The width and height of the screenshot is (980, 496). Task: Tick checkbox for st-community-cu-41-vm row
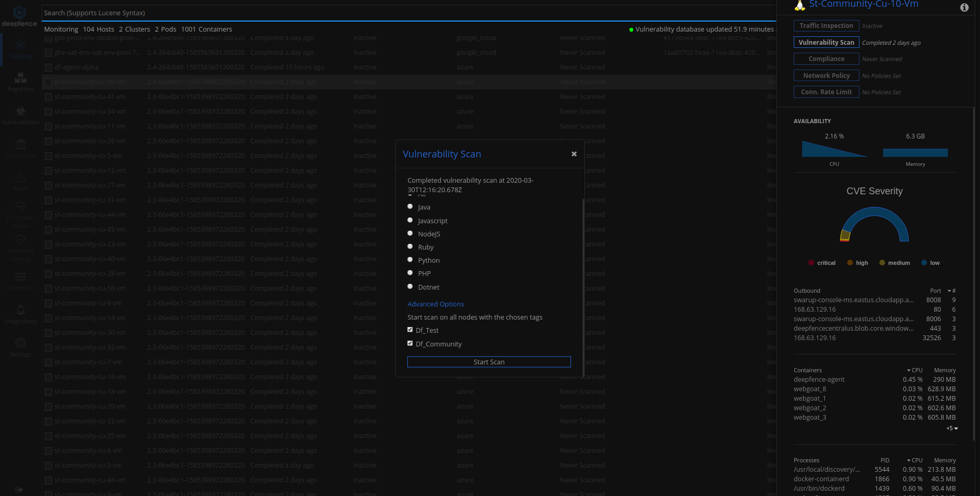click(x=48, y=97)
